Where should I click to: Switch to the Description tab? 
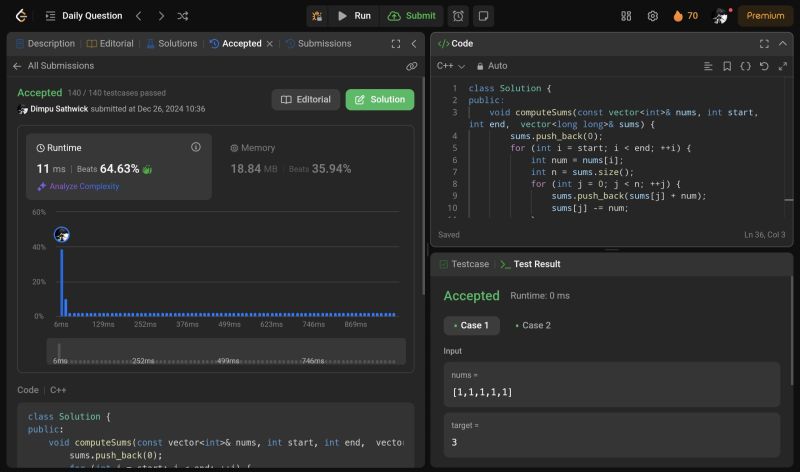tap(45, 43)
